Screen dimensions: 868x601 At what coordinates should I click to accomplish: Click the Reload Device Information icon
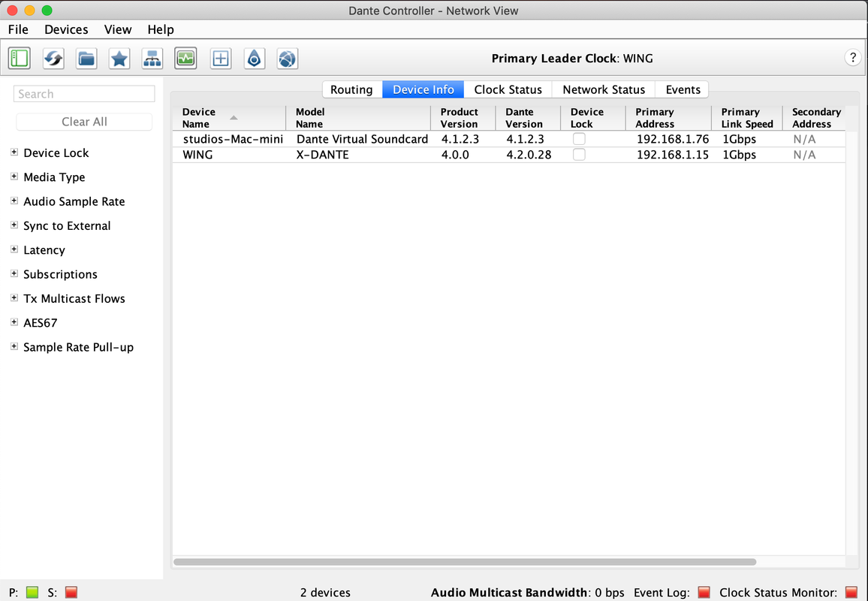53,58
